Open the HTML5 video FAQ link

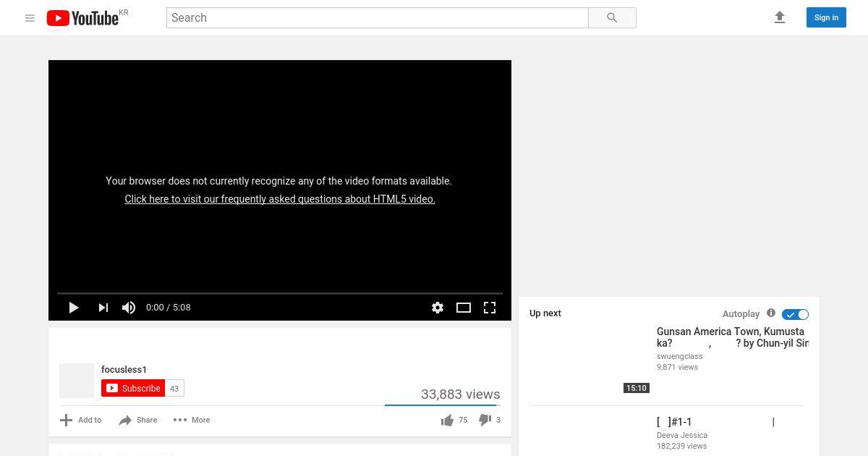(x=280, y=199)
